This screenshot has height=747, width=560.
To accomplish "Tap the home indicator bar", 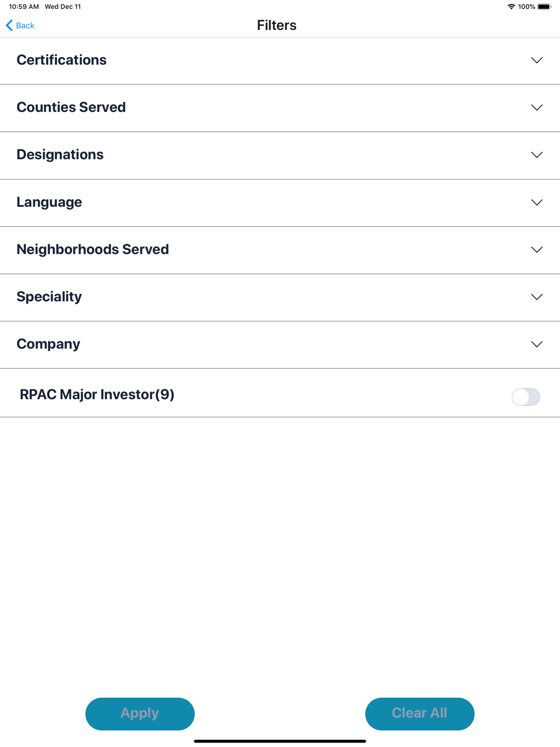I will 280,741.
